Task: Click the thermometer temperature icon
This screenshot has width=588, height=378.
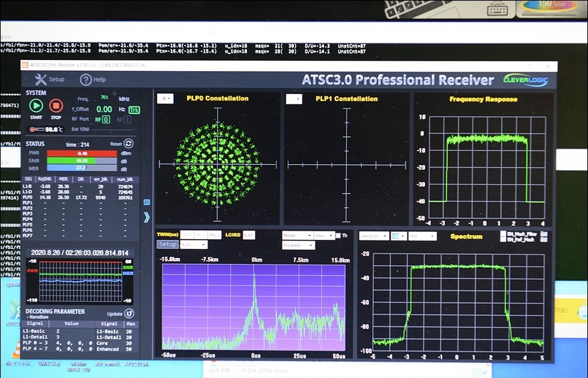Action: [37, 130]
